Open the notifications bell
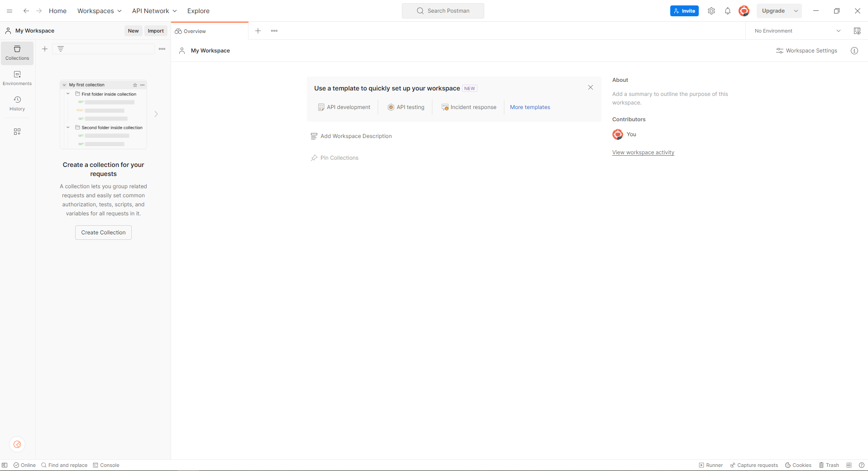Image resolution: width=868 pixels, height=471 pixels. tap(727, 11)
